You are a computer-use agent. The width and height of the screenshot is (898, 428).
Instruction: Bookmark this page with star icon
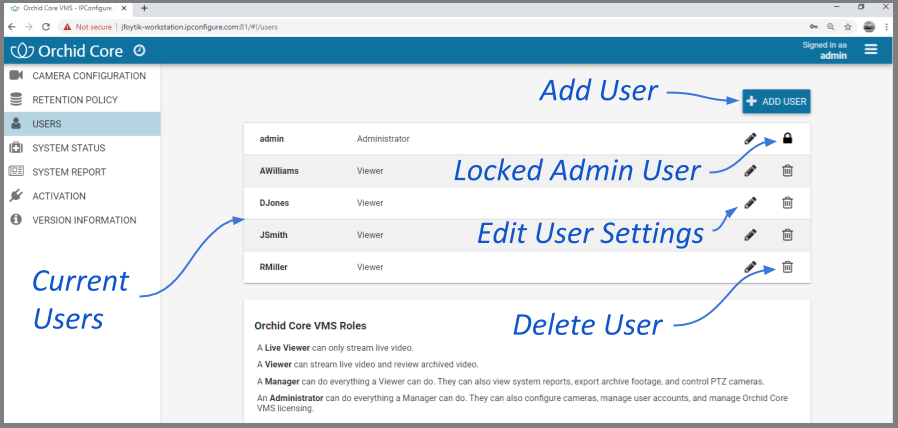(x=848, y=27)
